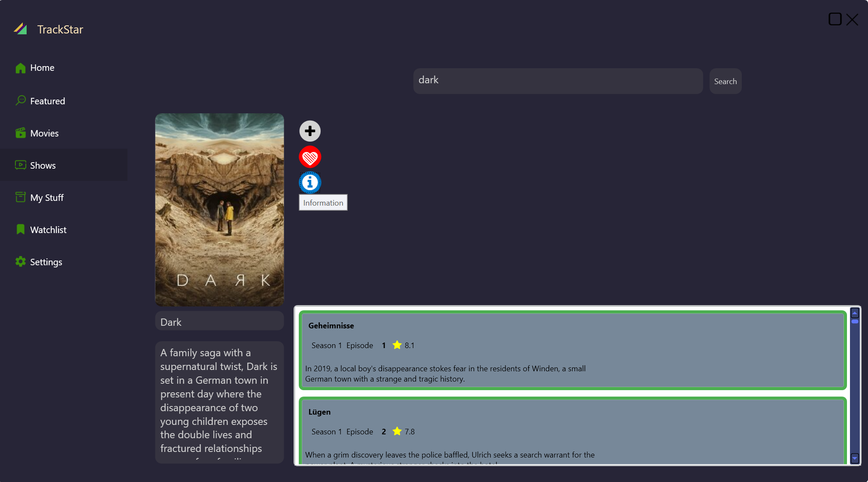This screenshot has width=868, height=482.
Task: Open the blue Information icon
Action: pyautogui.click(x=310, y=183)
